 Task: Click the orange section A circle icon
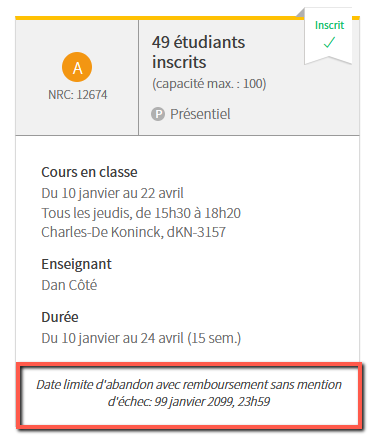pos(77,67)
